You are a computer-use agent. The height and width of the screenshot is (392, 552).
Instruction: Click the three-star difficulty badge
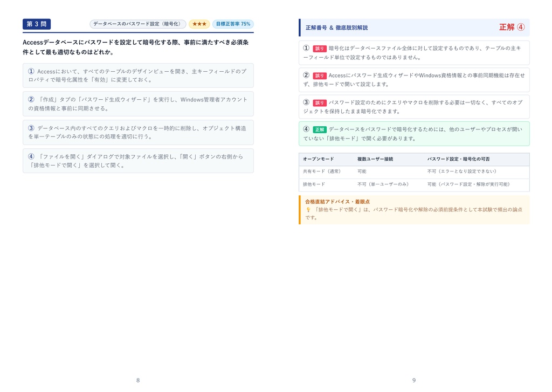pyautogui.click(x=199, y=24)
